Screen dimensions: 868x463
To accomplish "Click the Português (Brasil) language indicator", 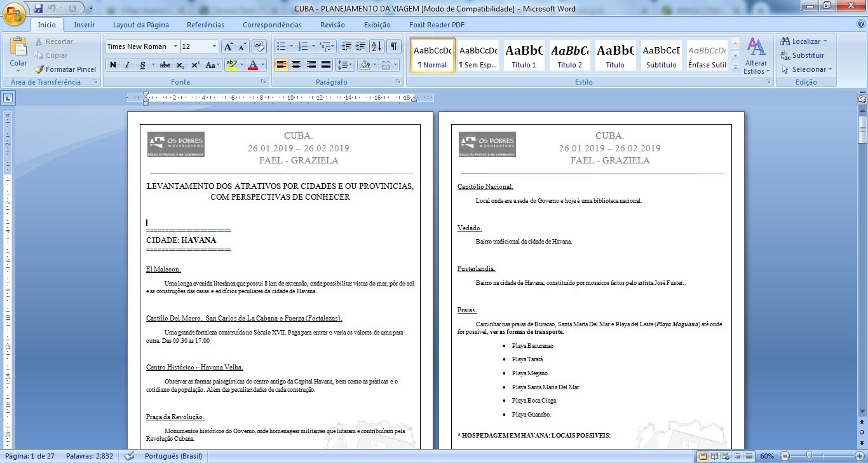I will coord(173,456).
